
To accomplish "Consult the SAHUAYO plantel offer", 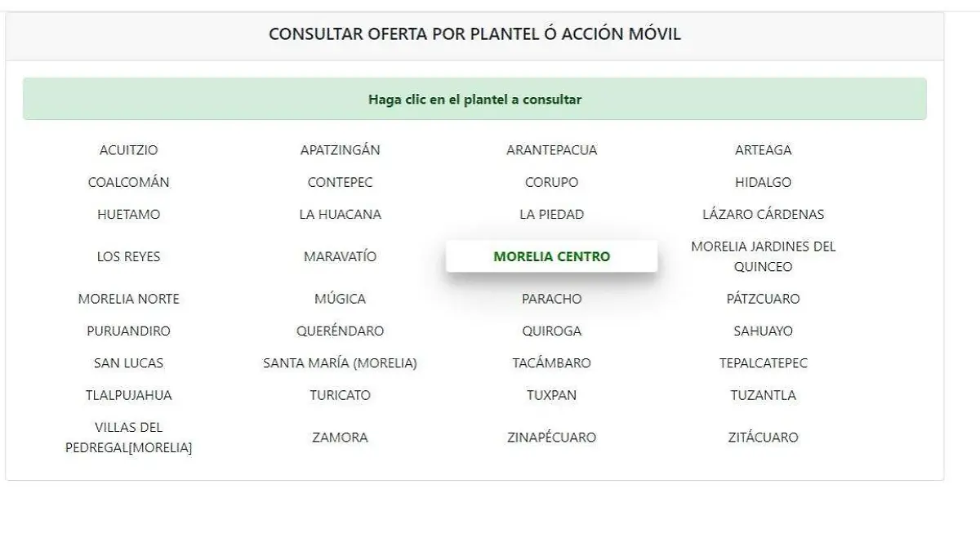I will point(764,331).
